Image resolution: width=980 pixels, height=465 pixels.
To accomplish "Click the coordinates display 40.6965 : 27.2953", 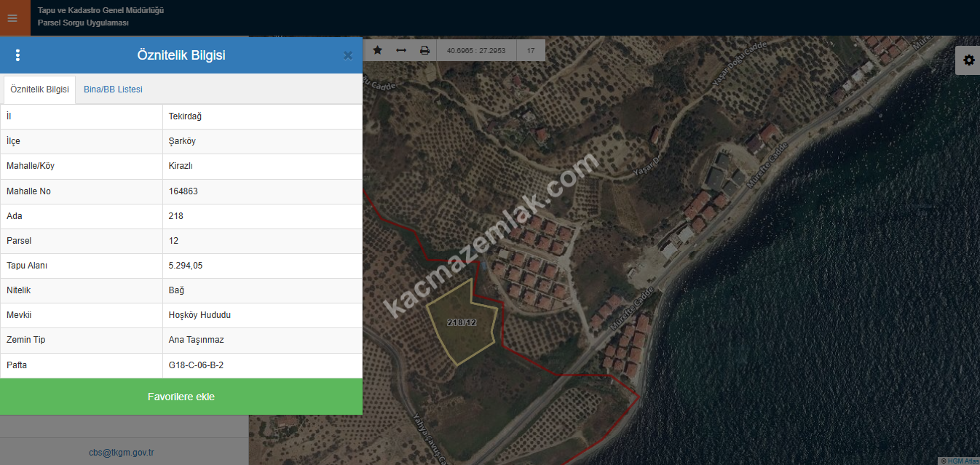I will (476, 51).
